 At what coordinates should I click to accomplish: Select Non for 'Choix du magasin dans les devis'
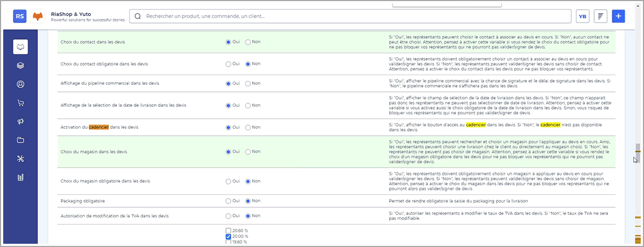pyautogui.click(x=248, y=152)
